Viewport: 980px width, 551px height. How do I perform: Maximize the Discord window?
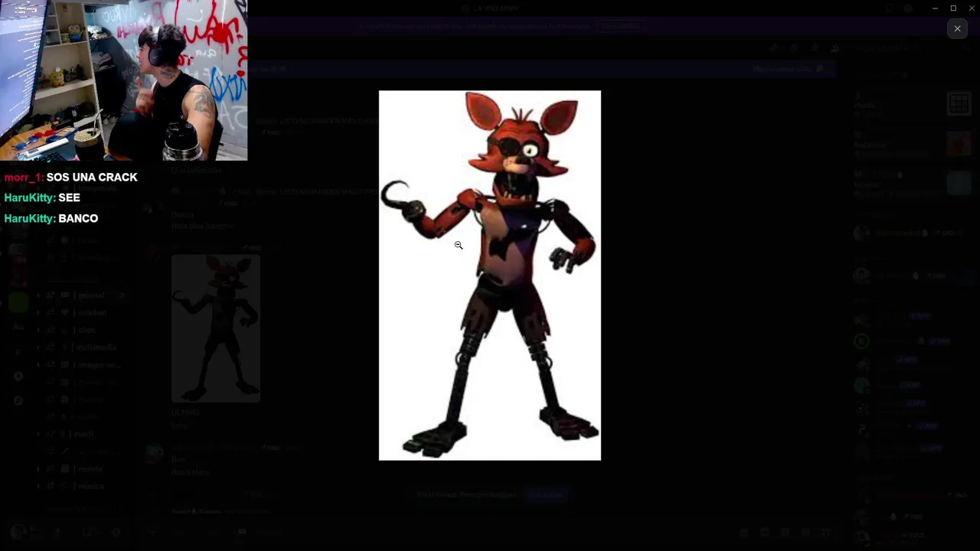point(953,8)
